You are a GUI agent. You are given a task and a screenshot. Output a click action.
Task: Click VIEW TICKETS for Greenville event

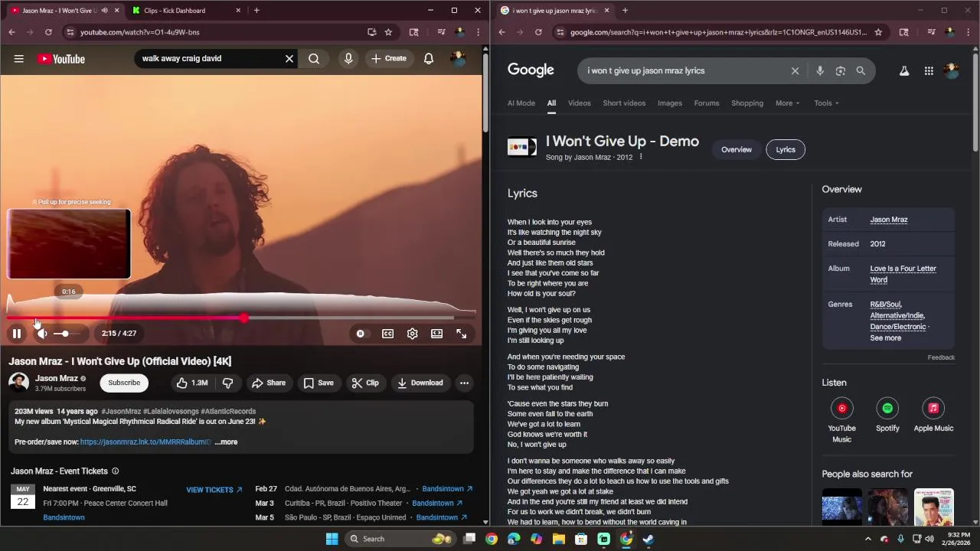pyautogui.click(x=214, y=490)
